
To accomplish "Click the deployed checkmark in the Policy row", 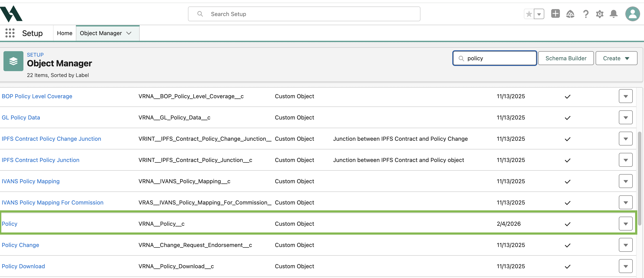I will (x=567, y=224).
